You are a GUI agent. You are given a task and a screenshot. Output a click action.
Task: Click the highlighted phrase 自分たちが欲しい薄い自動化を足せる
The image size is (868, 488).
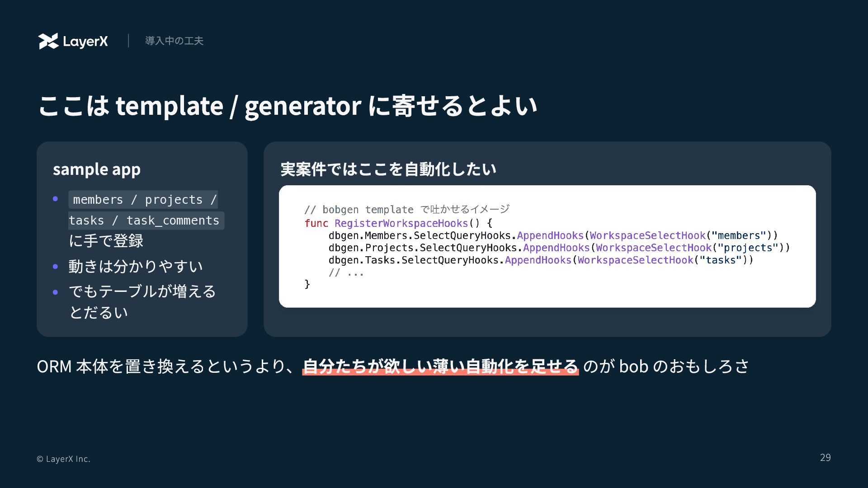point(440,366)
